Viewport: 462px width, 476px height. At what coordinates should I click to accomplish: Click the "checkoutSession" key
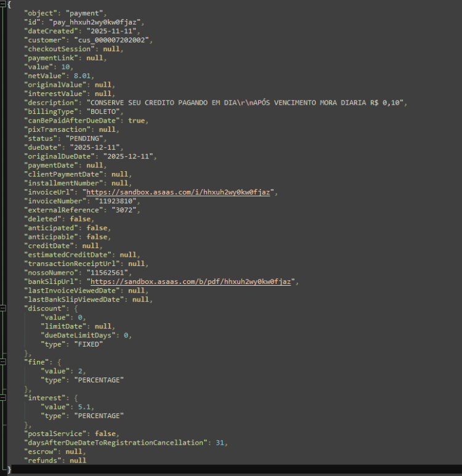pos(59,49)
